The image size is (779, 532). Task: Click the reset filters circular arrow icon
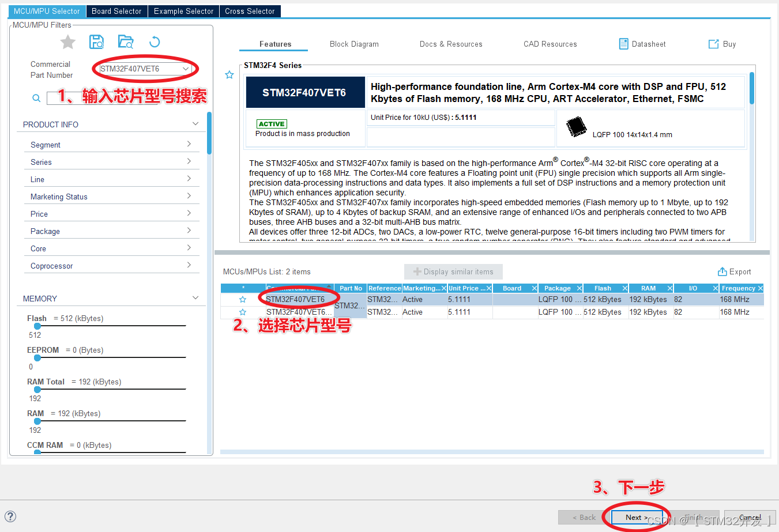(155, 41)
